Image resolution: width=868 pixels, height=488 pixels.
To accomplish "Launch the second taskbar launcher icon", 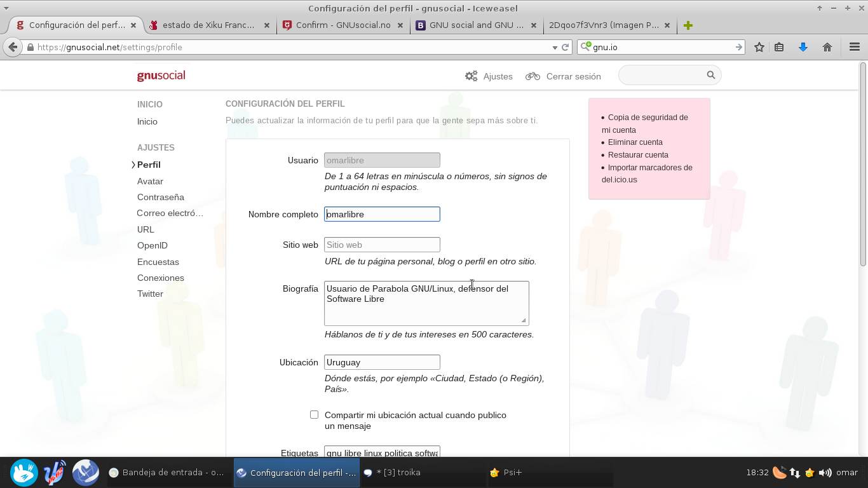I will point(55,473).
